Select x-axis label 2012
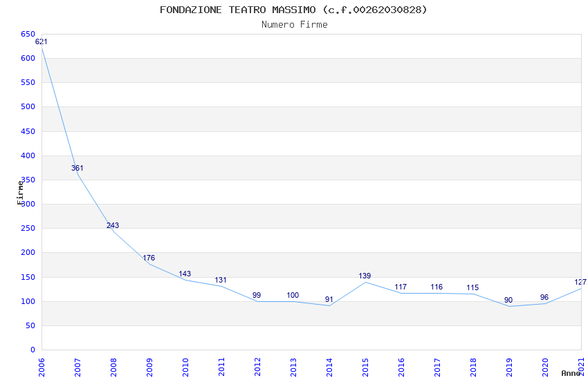Viewport: 588px width, 380px height. (257, 367)
